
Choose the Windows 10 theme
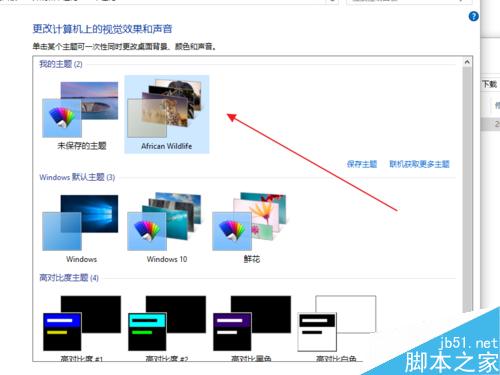[x=165, y=221]
